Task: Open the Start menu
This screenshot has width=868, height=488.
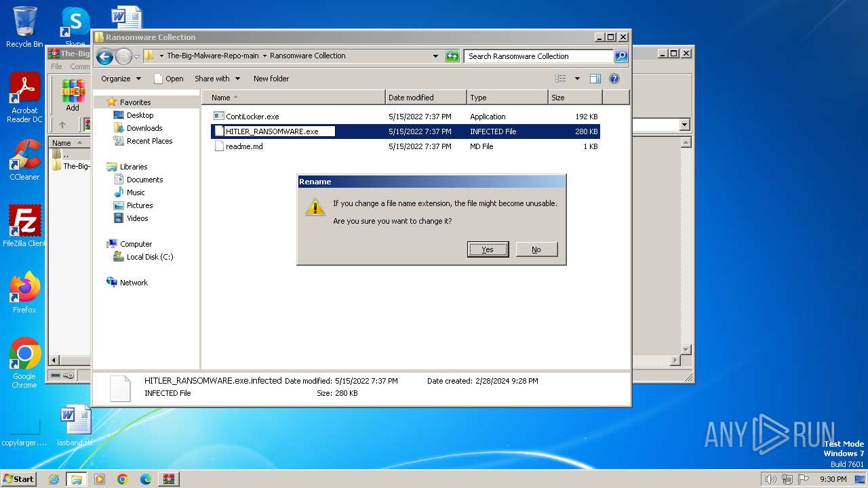Action: click(x=18, y=479)
